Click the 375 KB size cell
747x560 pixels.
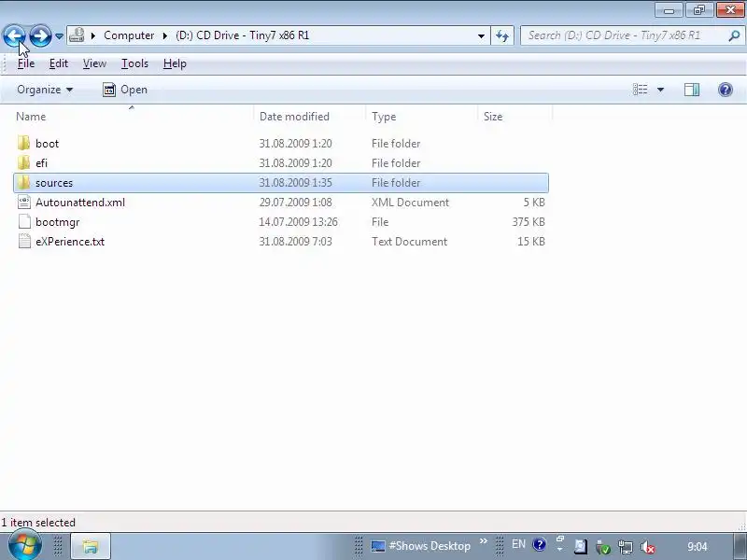click(529, 222)
